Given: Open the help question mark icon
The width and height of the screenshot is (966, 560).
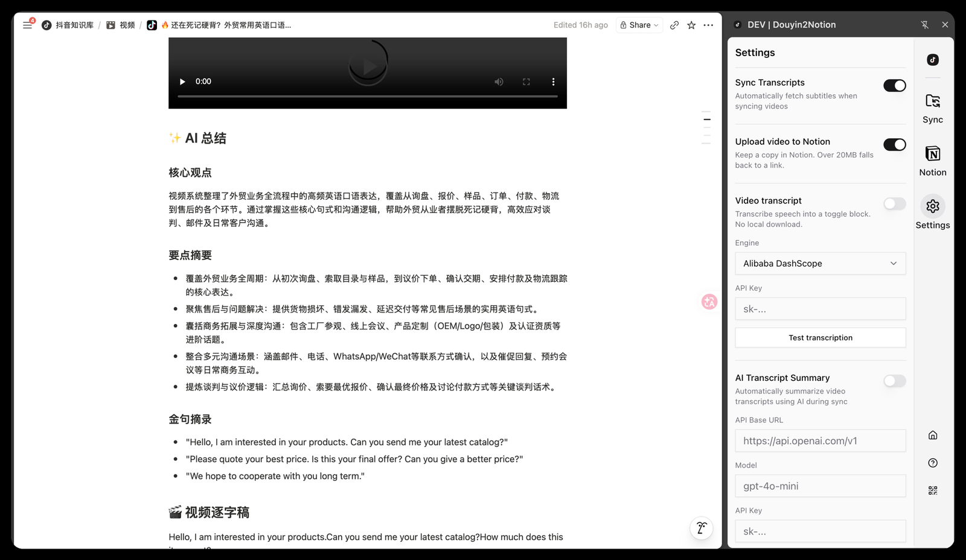Looking at the screenshot, I should coord(933,463).
